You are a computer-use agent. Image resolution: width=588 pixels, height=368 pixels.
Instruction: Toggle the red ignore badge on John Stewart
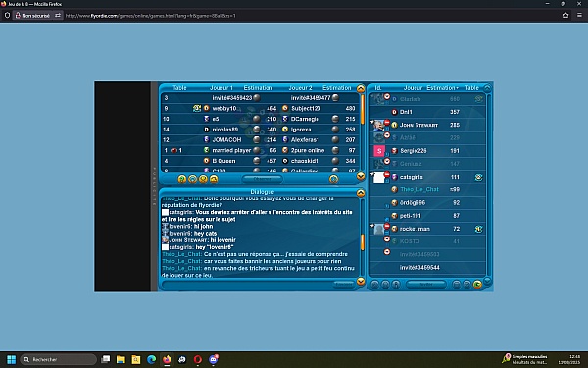tap(387, 122)
